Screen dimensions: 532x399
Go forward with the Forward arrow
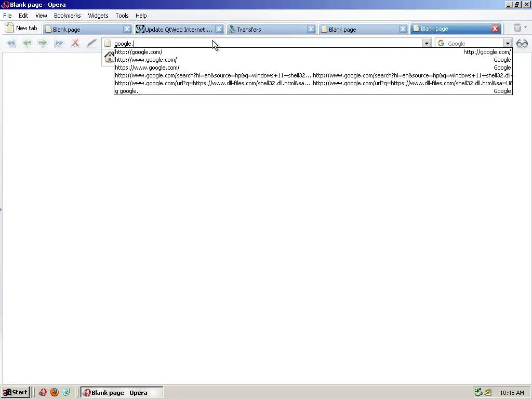(x=43, y=43)
